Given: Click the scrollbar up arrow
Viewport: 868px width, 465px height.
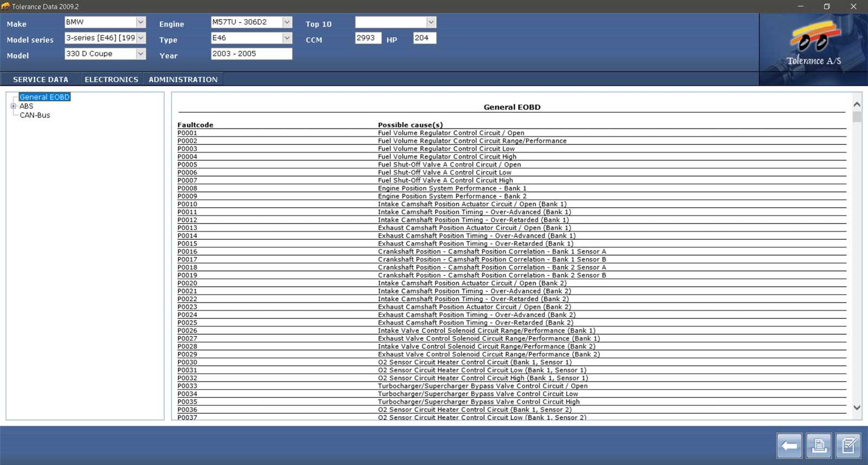Looking at the screenshot, I should click(x=857, y=104).
